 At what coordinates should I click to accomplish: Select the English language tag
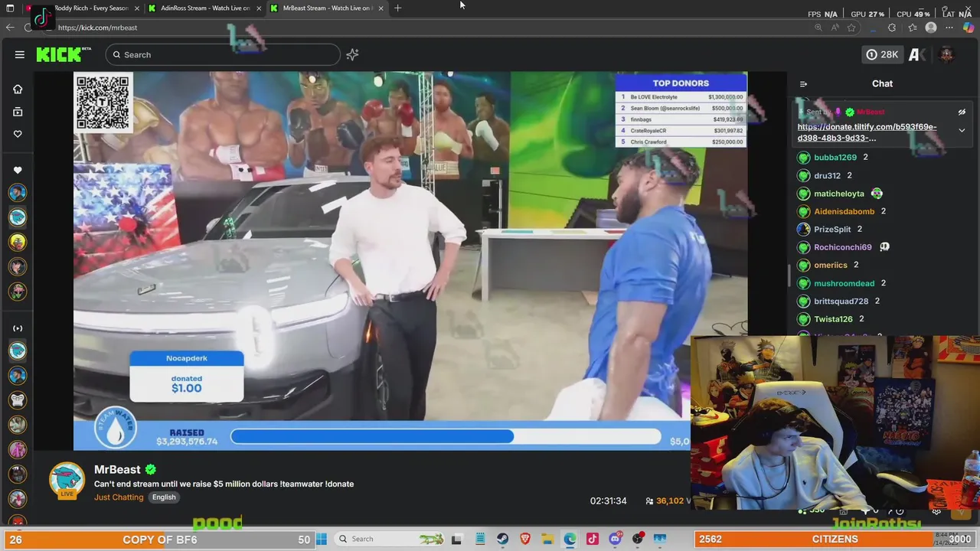click(x=164, y=497)
